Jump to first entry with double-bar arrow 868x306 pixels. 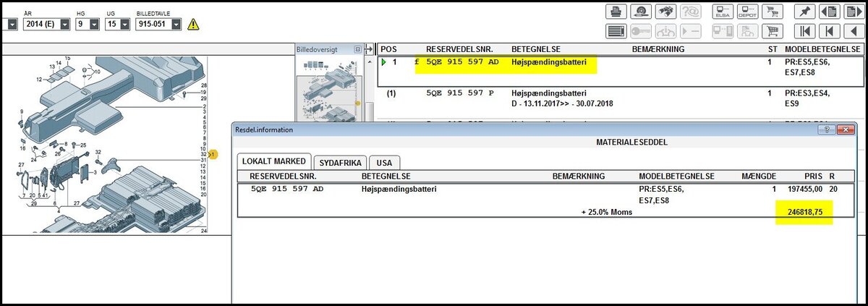click(804, 31)
